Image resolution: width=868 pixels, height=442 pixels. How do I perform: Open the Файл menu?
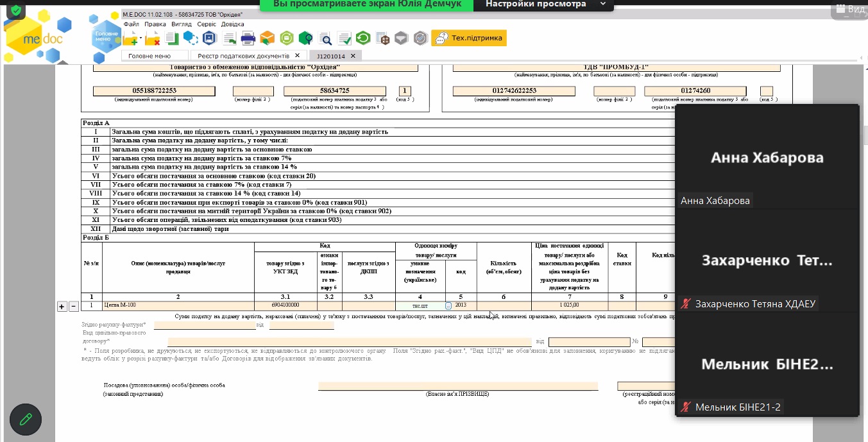tap(131, 24)
